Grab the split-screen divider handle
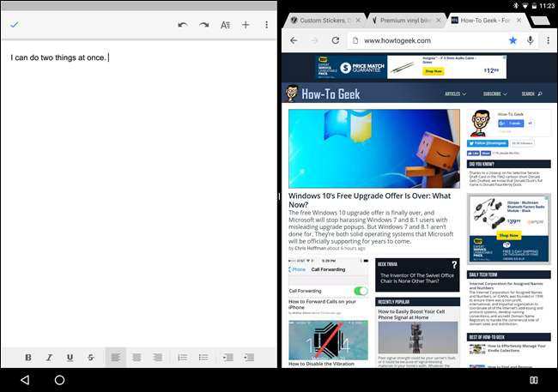558x392 pixels. tap(279, 196)
